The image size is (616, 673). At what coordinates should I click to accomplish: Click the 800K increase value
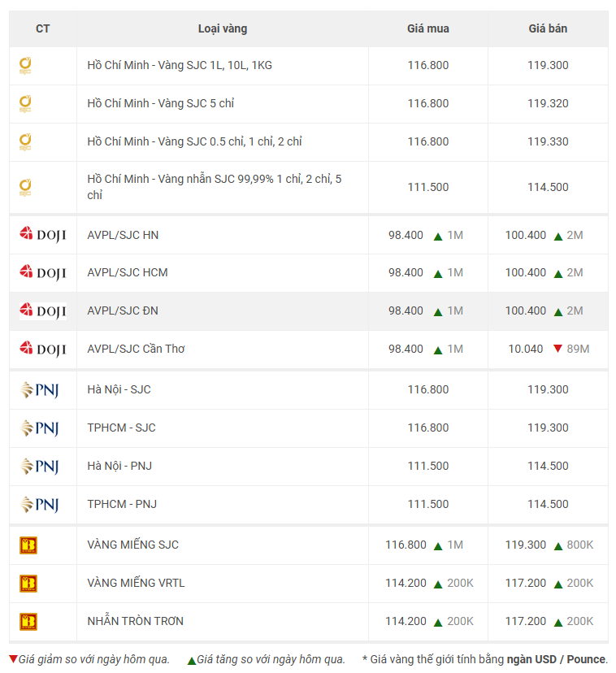pyautogui.click(x=580, y=545)
